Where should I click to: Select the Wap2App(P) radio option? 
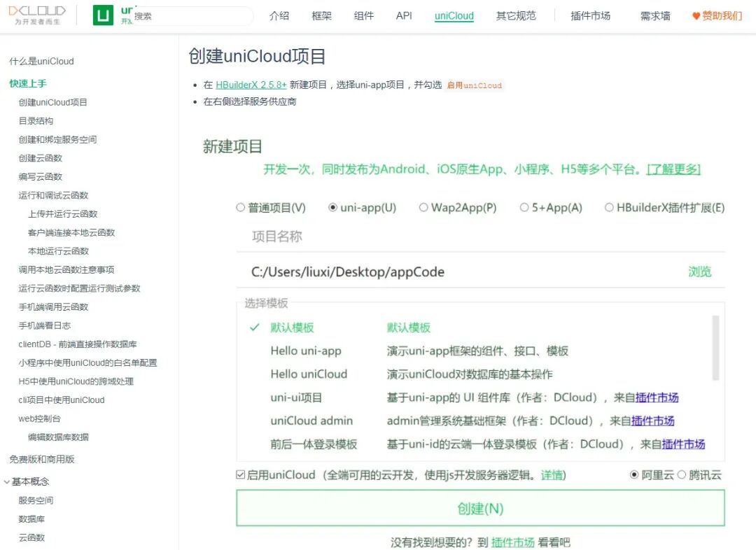[x=423, y=208]
